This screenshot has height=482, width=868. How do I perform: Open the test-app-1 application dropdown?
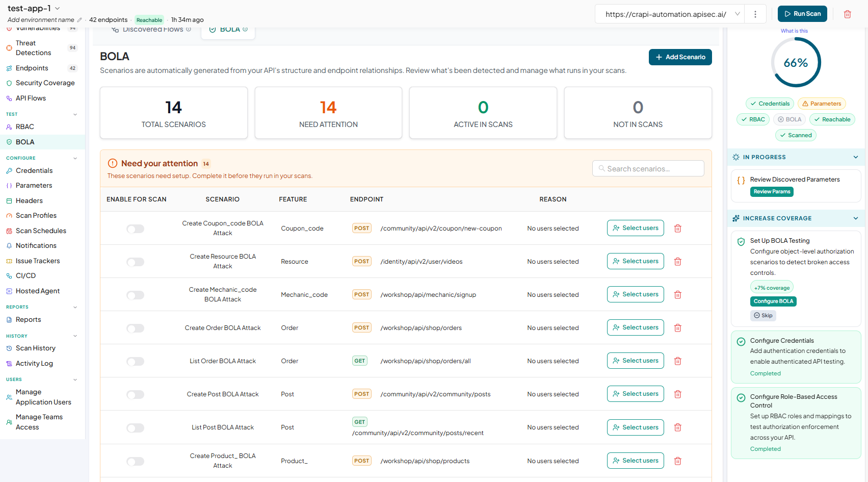click(x=57, y=8)
